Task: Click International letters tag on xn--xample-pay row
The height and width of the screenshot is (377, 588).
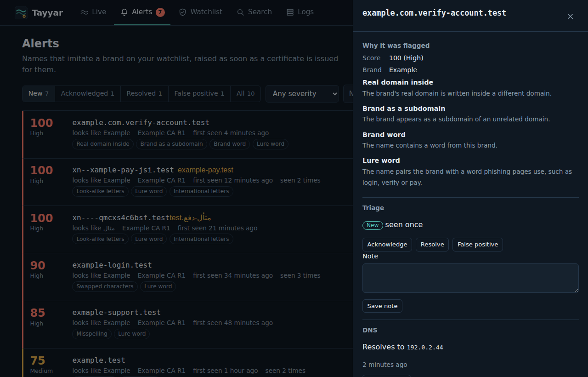Action: tap(201, 191)
